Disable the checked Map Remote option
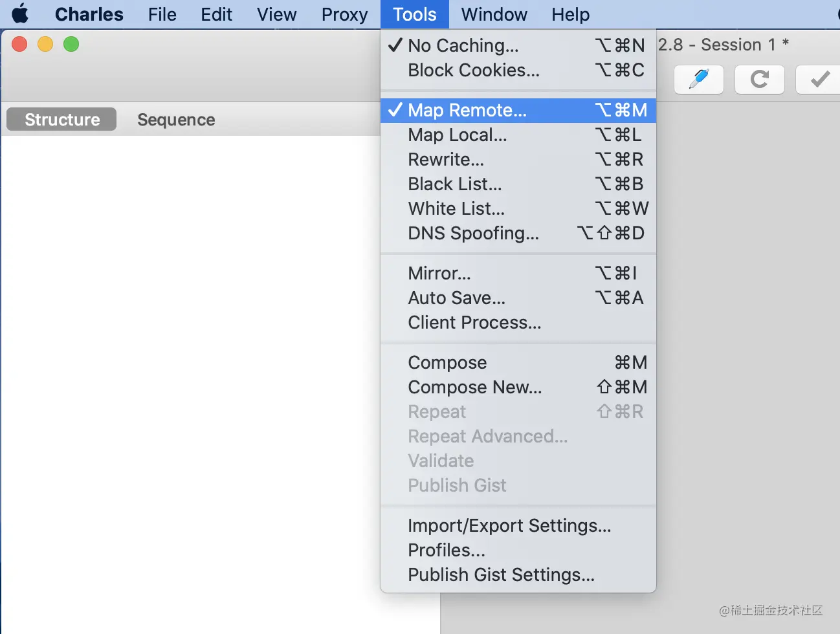The width and height of the screenshot is (840, 634). pos(467,110)
